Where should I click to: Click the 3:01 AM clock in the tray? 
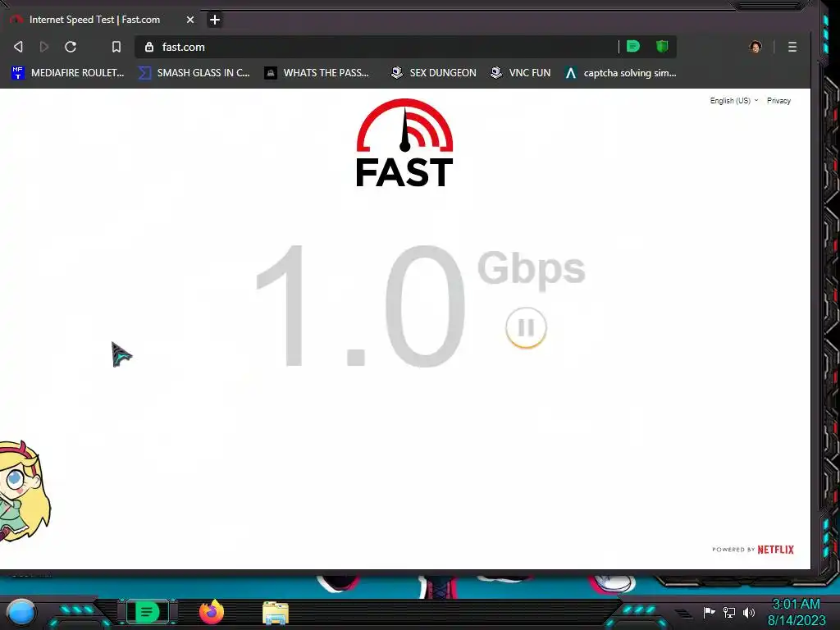click(x=796, y=604)
